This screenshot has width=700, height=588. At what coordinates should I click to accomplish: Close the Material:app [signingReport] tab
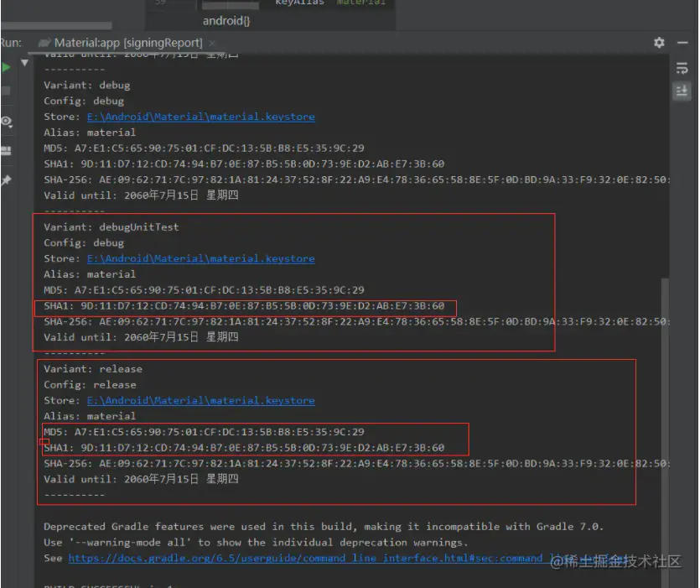click(x=212, y=43)
